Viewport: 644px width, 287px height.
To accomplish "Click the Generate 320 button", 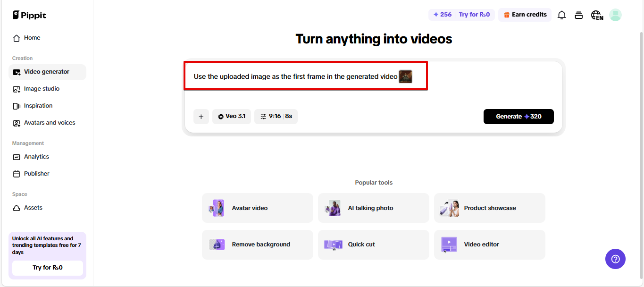I will tap(519, 117).
